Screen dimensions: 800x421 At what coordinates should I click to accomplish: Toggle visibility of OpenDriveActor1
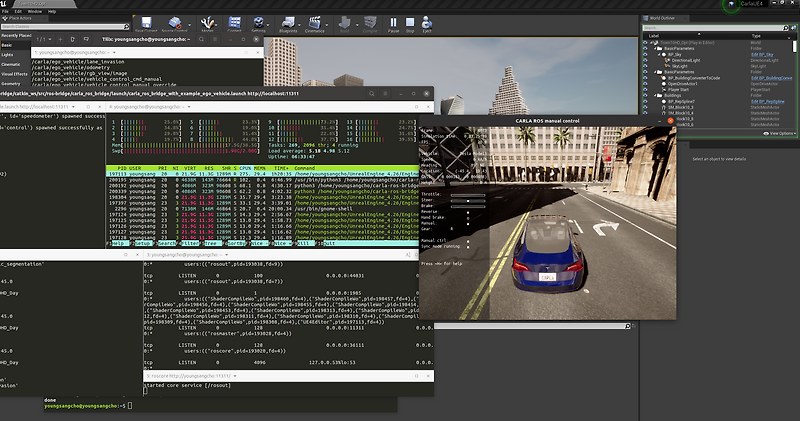click(645, 84)
